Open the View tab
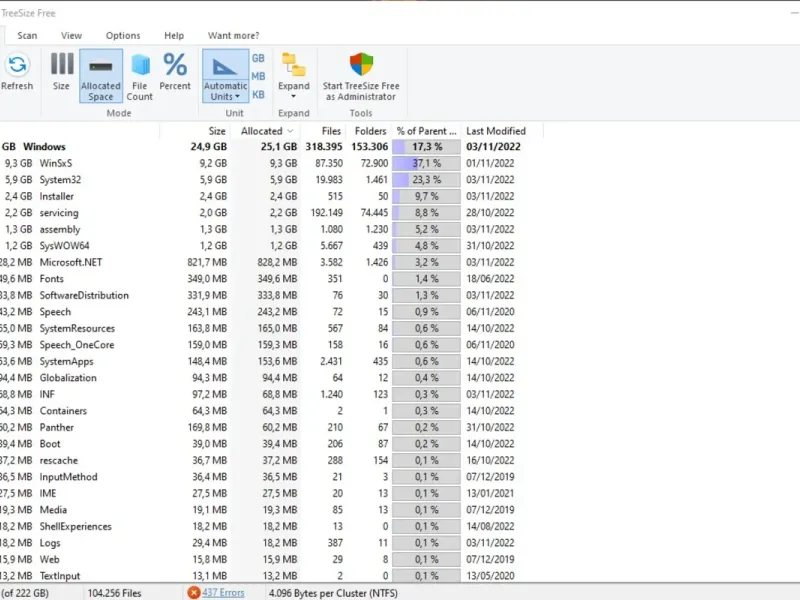This screenshot has width=800, height=600. point(71,36)
